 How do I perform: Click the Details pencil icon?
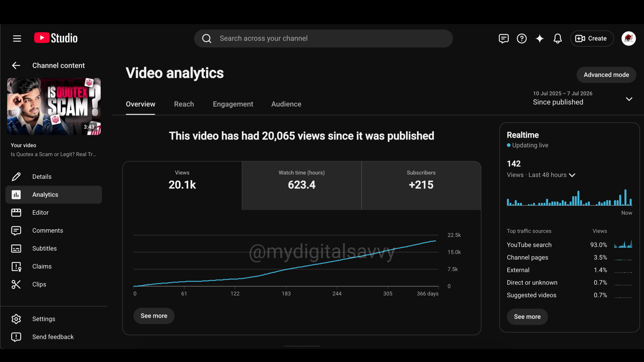16,177
